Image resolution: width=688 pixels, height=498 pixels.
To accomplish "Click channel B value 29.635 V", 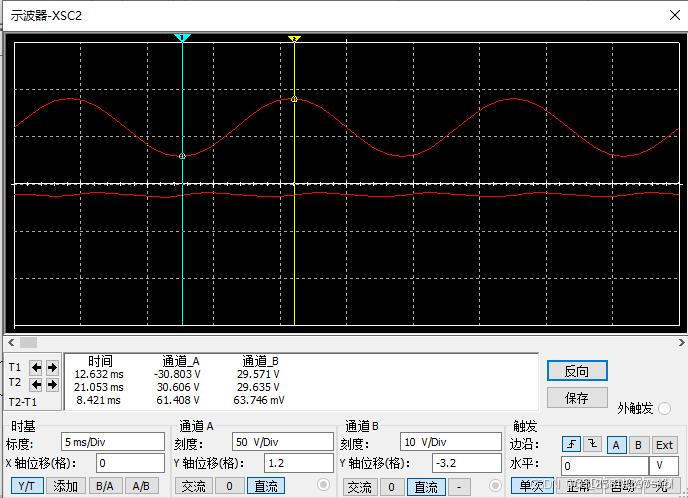I will point(258,387).
